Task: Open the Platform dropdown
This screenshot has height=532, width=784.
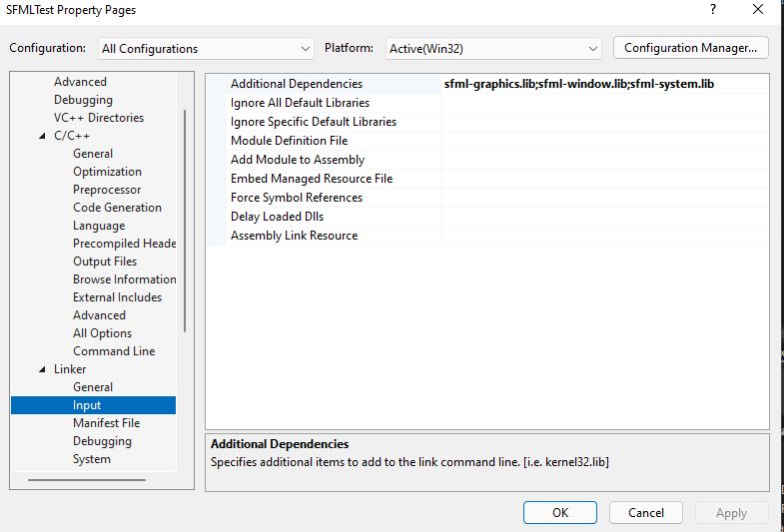Action: [493, 49]
